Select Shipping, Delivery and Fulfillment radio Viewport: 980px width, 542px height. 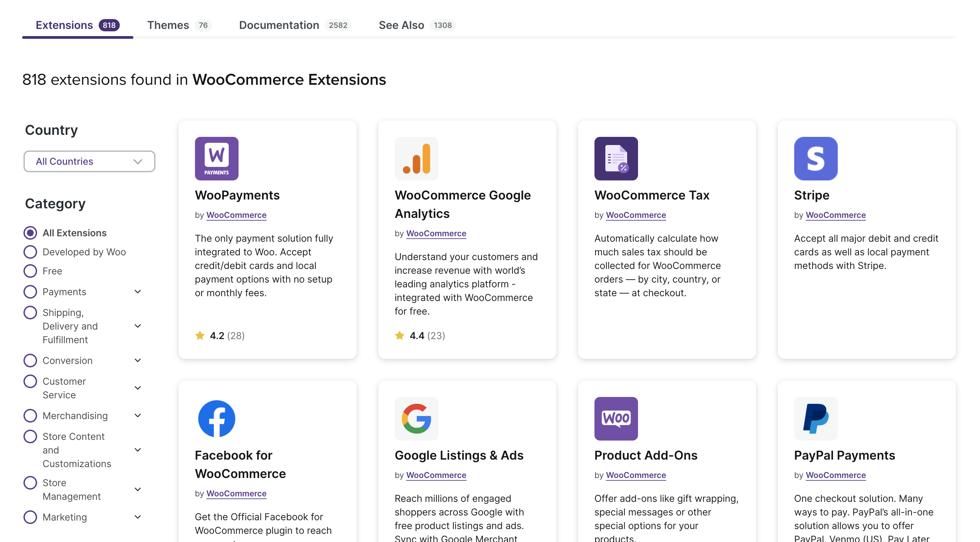tap(30, 313)
